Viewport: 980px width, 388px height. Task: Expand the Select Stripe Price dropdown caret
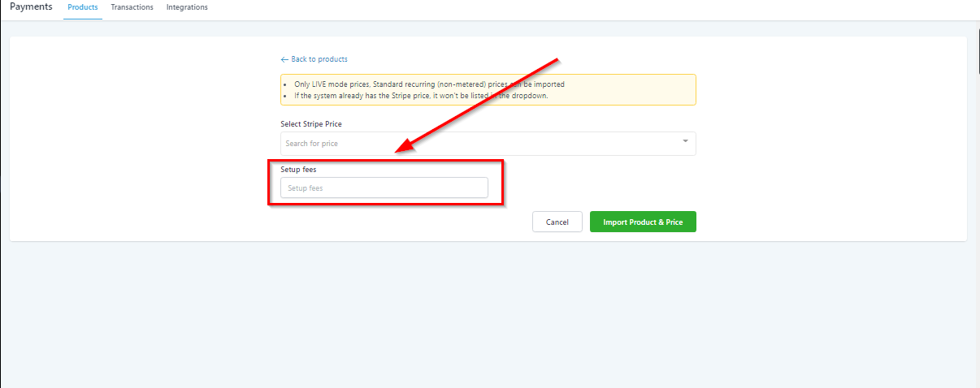[x=685, y=141]
